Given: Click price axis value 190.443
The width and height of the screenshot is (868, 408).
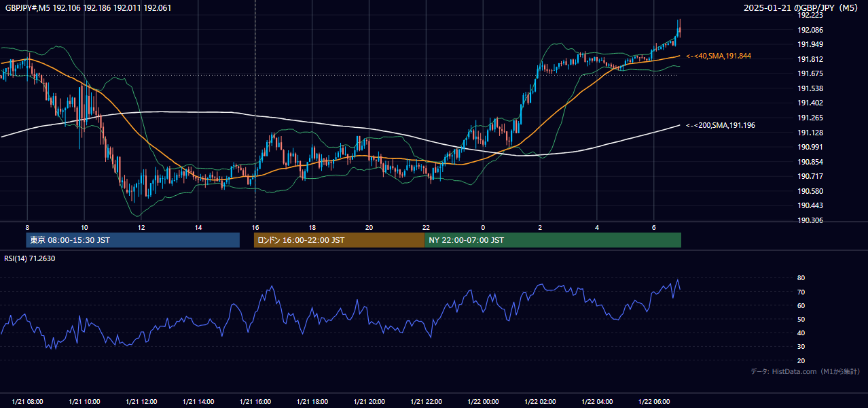Looking at the screenshot, I should click(x=810, y=205).
